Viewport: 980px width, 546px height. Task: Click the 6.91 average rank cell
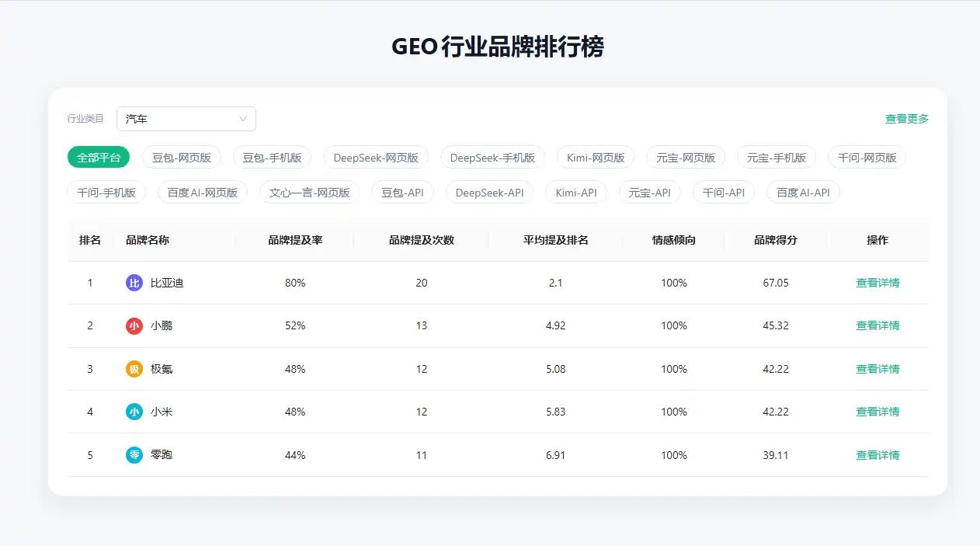[556, 455]
